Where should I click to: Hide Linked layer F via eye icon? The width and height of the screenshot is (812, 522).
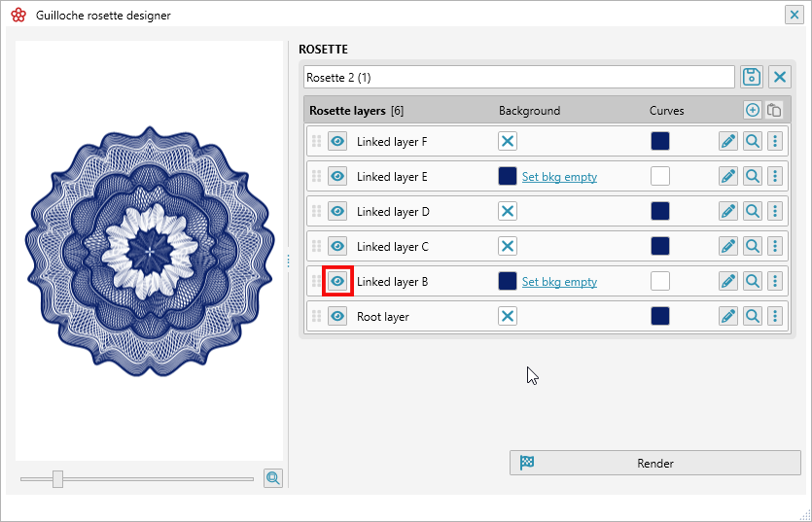[x=337, y=141]
